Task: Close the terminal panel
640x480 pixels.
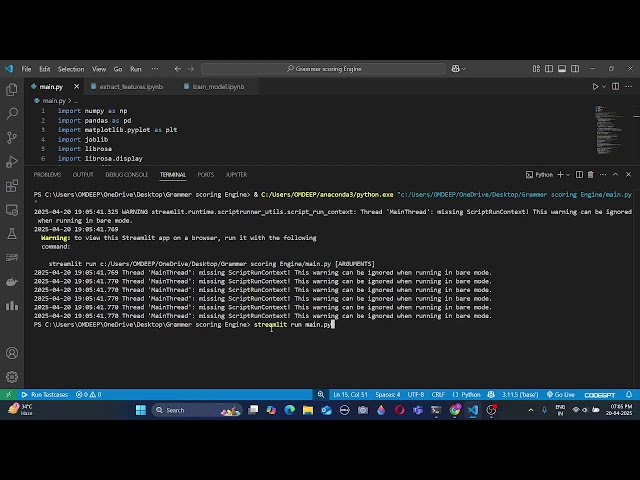Action: click(x=629, y=175)
